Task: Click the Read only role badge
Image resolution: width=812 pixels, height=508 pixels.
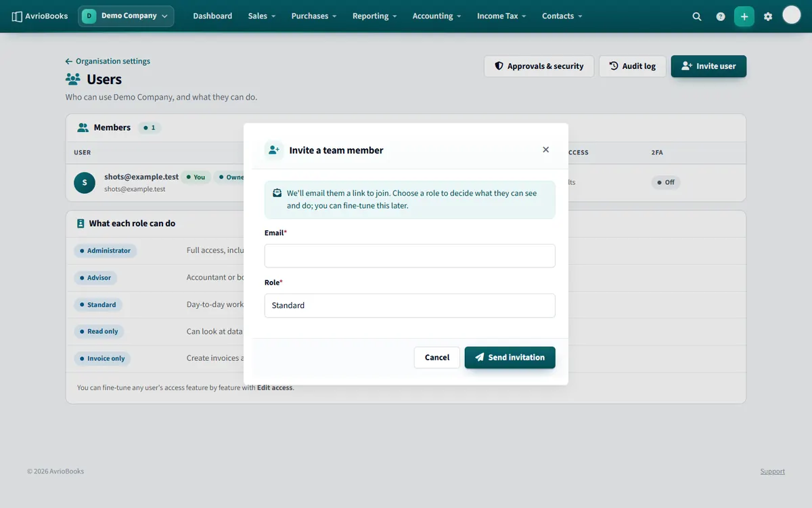Action: [99, 331]
